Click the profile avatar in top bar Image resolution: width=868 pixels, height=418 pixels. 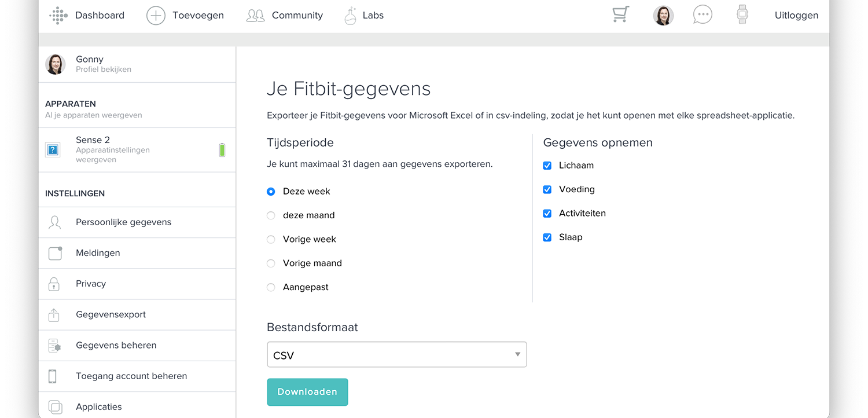pyautogui.click(x=663, y=16)
